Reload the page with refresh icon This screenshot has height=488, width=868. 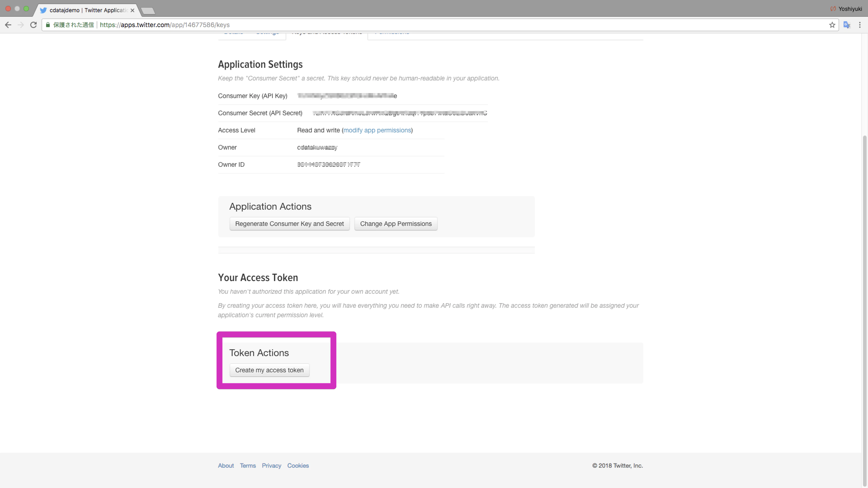click(x=33, y=25)
